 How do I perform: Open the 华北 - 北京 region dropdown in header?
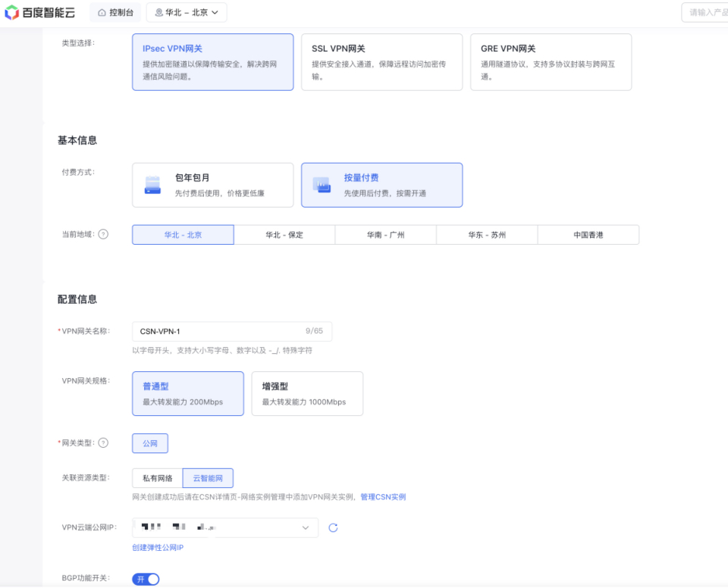(x=186, y=13)
